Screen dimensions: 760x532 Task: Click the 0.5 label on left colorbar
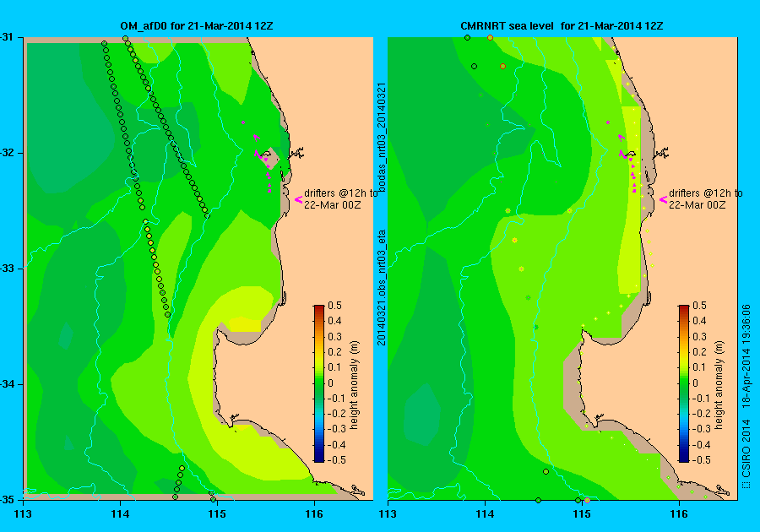coord(334,306)
